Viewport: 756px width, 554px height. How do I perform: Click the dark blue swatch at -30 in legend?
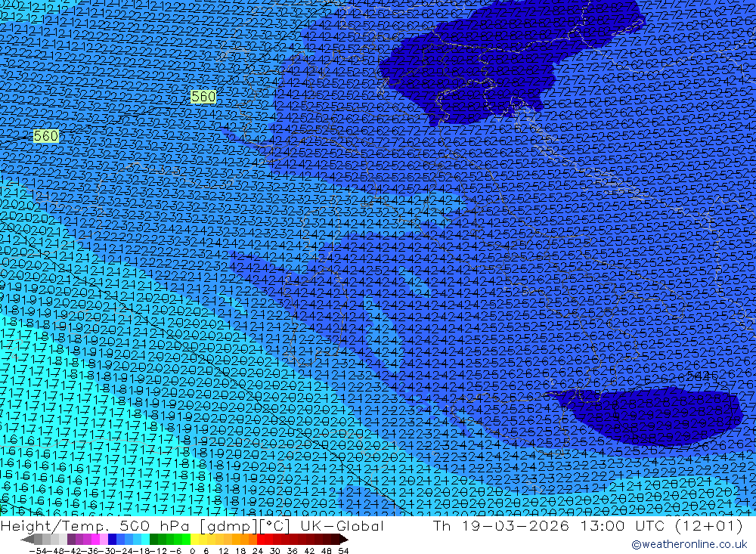click(112, 540)
